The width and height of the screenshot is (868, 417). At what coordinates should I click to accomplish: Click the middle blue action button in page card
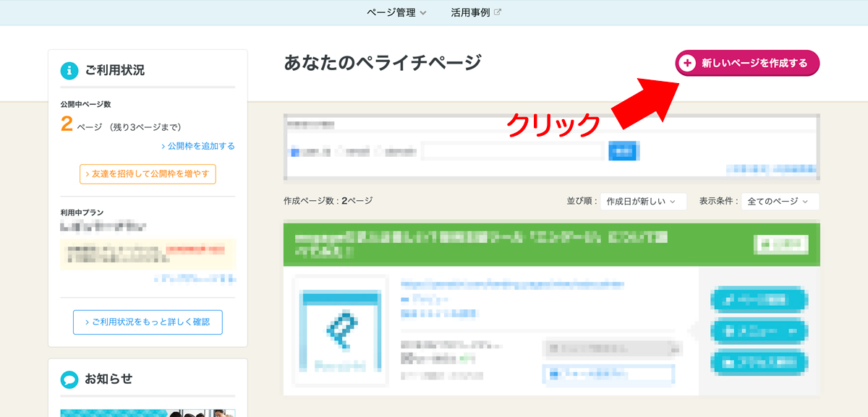(759, 330)
